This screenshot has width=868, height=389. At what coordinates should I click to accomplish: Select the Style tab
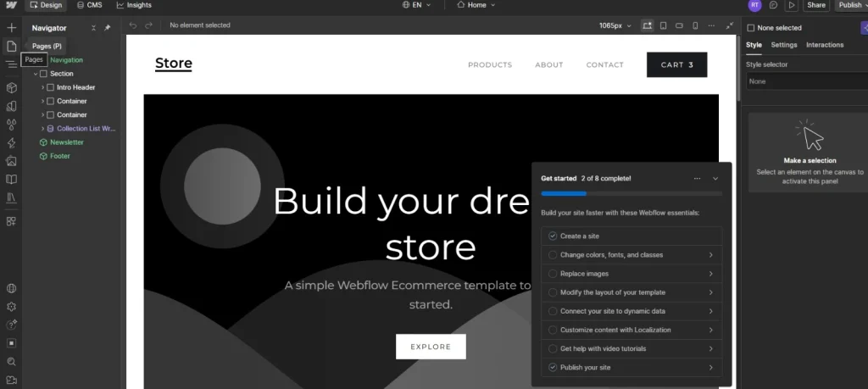click(754, 45)
